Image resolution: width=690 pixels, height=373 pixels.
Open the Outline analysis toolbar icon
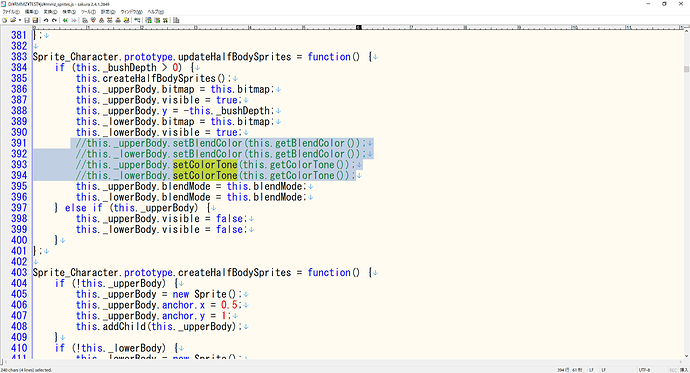pyautogui.click(x=137, y=20)
